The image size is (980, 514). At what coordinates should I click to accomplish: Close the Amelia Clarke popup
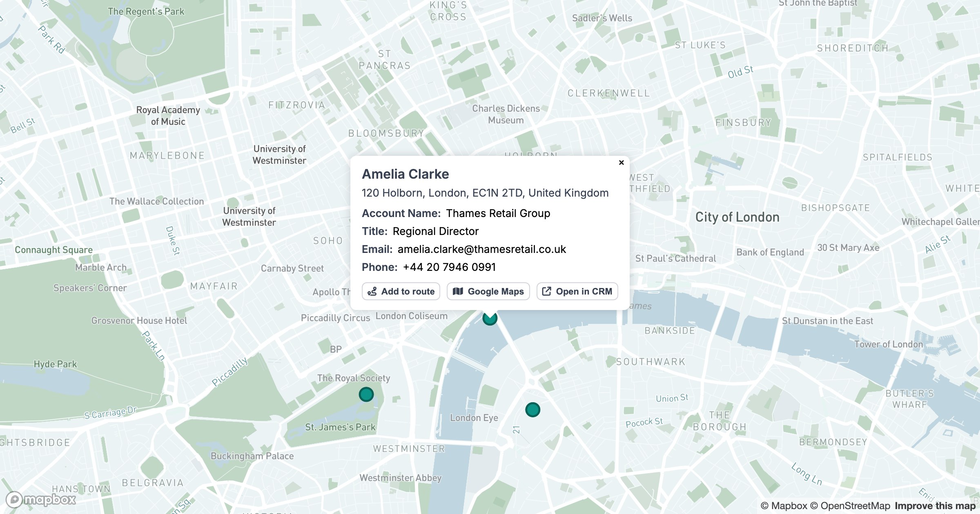coord(621,162)
